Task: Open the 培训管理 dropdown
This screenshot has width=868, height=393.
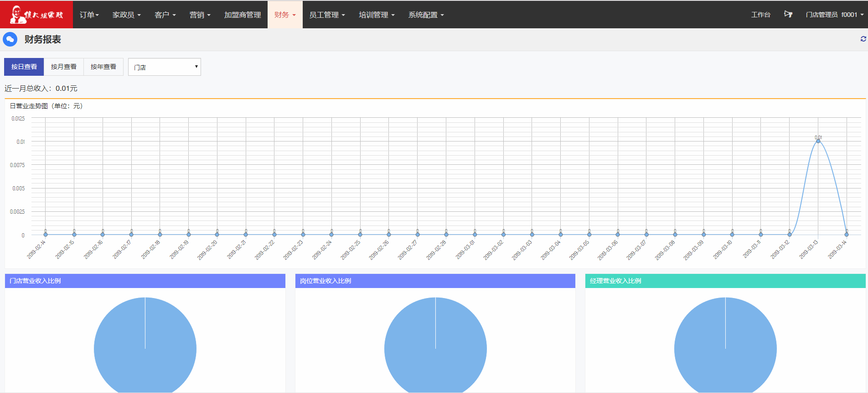Action: pyautogui.click(x=377, y=15)
